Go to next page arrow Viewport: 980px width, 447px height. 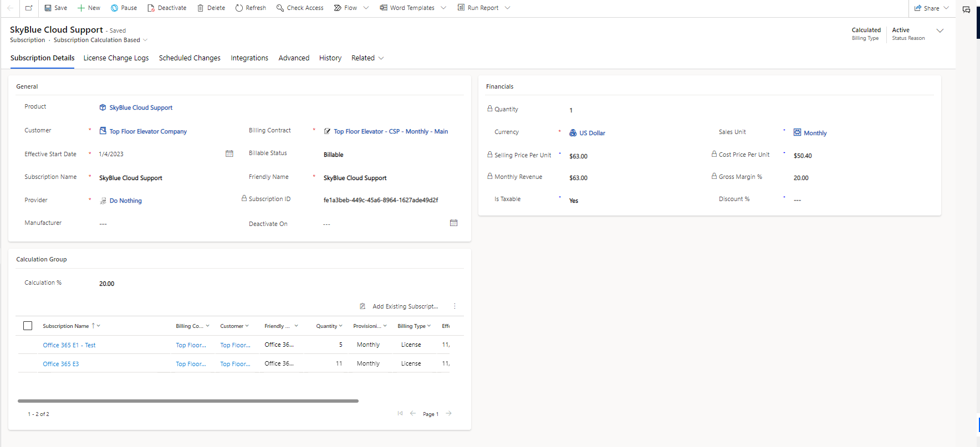(x=449, y=413)
